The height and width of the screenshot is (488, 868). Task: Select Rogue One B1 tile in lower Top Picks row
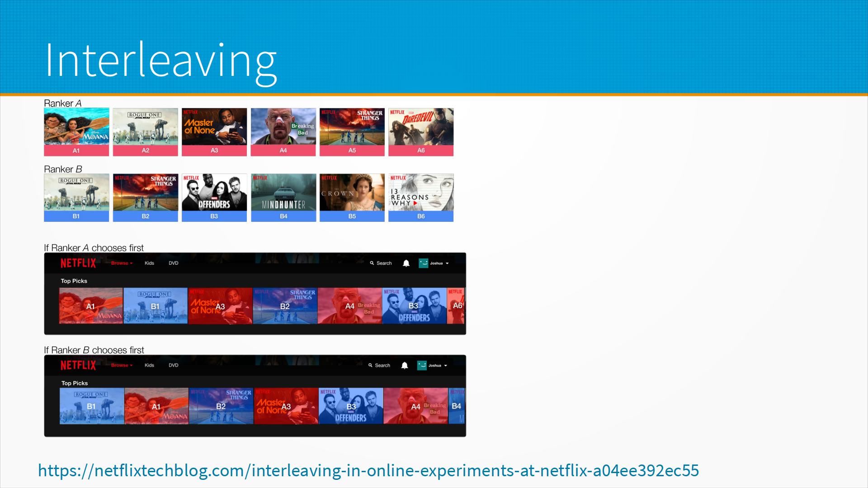tap(92, 406)
